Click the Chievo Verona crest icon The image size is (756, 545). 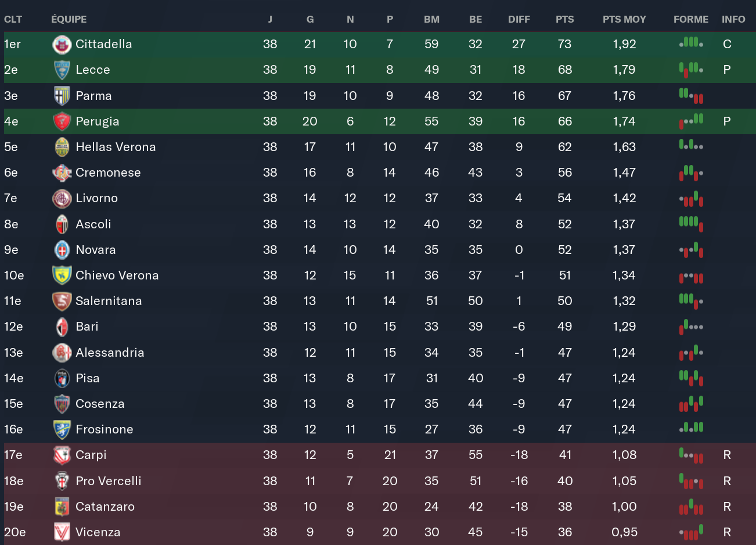pyautogui.click(x=62, y=275)
